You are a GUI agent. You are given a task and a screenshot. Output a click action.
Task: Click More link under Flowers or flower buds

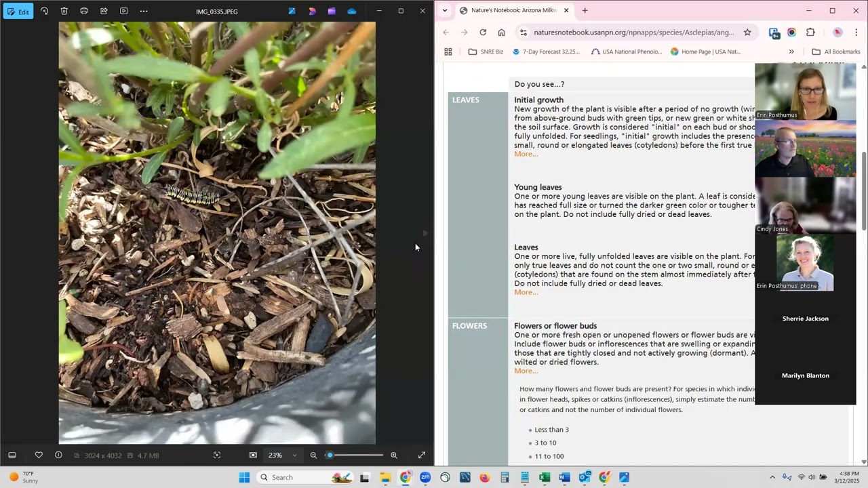click(526, 371)
